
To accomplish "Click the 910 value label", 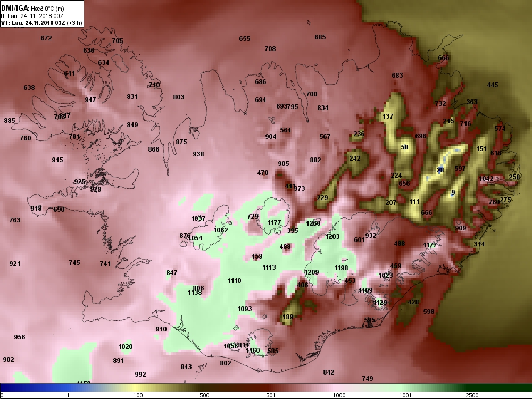I will [161, 329].
